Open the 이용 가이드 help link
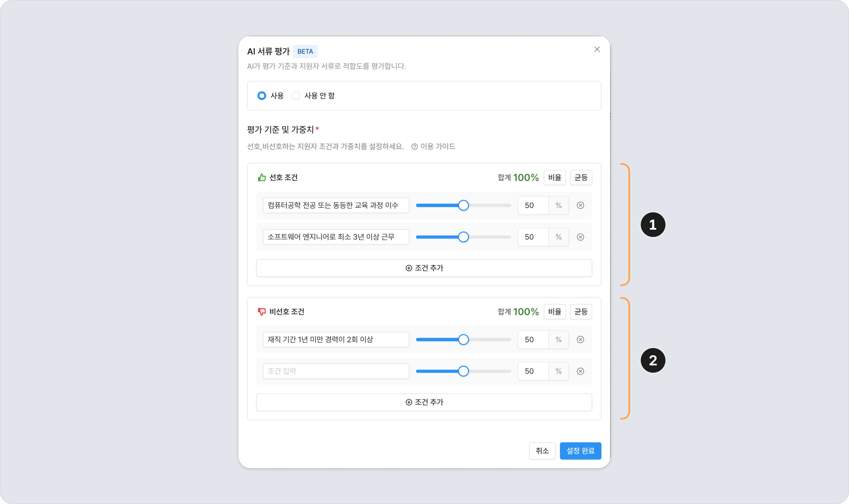849x504 pixels. [x=433, y=146]
